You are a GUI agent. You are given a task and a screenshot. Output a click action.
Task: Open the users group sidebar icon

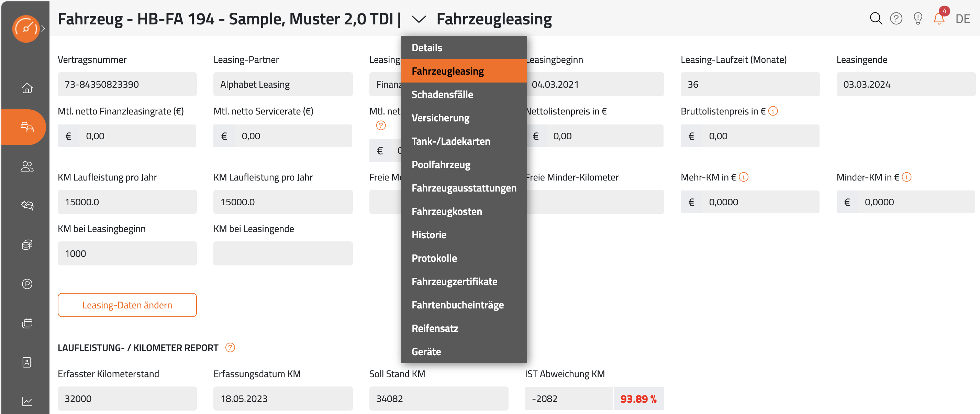click(x=27, y=166)
